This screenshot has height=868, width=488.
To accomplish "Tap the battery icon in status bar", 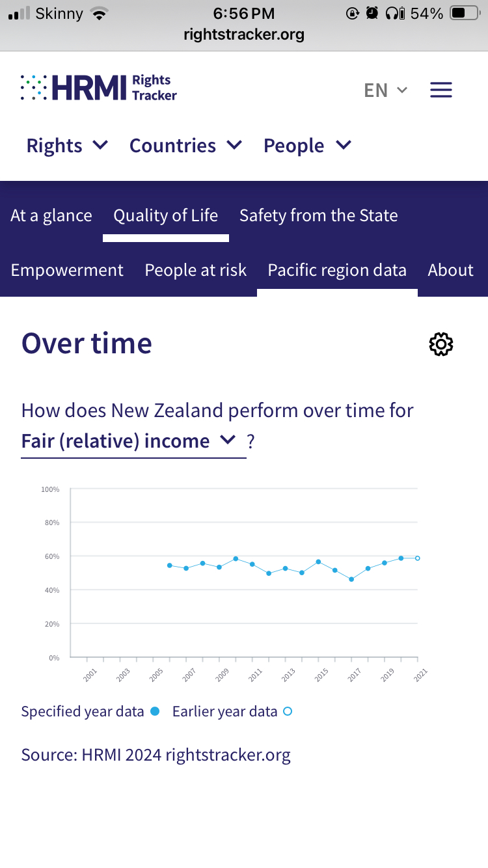I will pyautogui.click(x=465, y=13).
